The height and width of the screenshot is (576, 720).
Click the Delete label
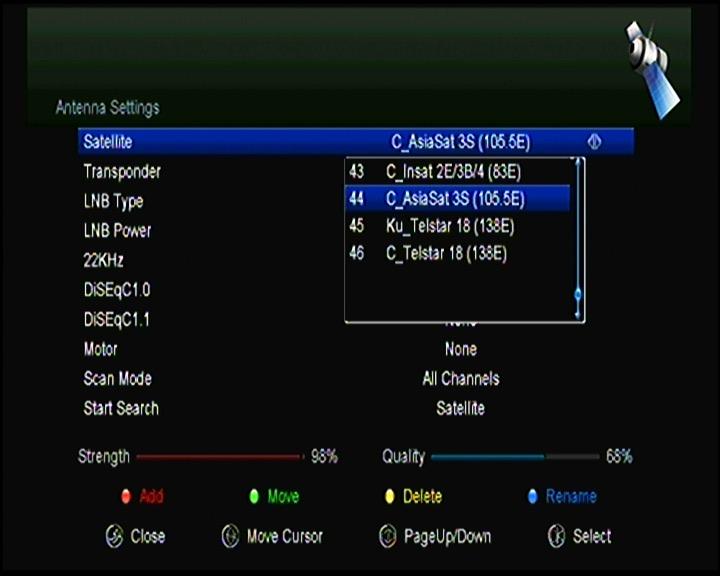pyautogui.click(x=422, y=497)
